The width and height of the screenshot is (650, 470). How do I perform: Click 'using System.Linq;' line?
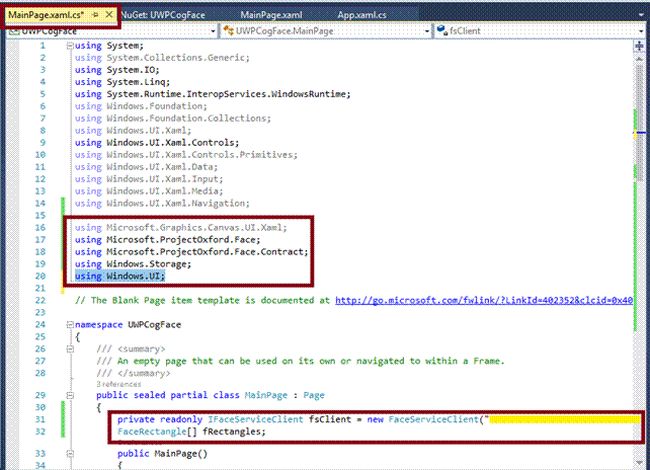pos(122,82)
